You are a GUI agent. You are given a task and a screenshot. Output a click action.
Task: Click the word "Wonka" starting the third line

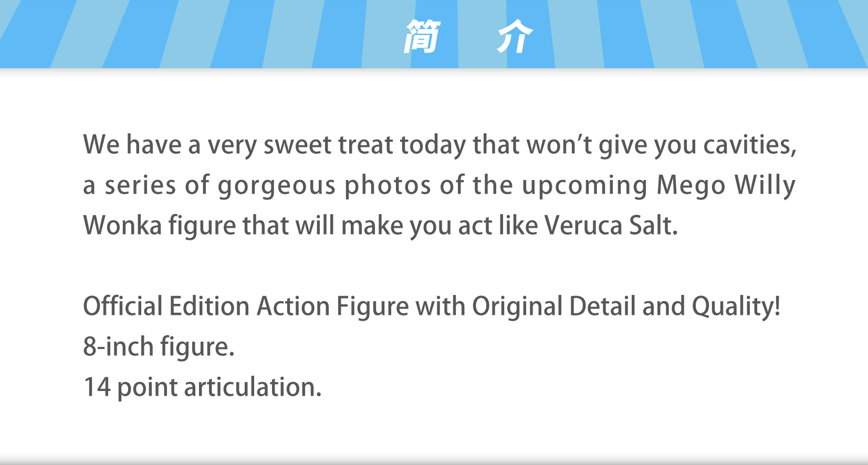[122, 226]
